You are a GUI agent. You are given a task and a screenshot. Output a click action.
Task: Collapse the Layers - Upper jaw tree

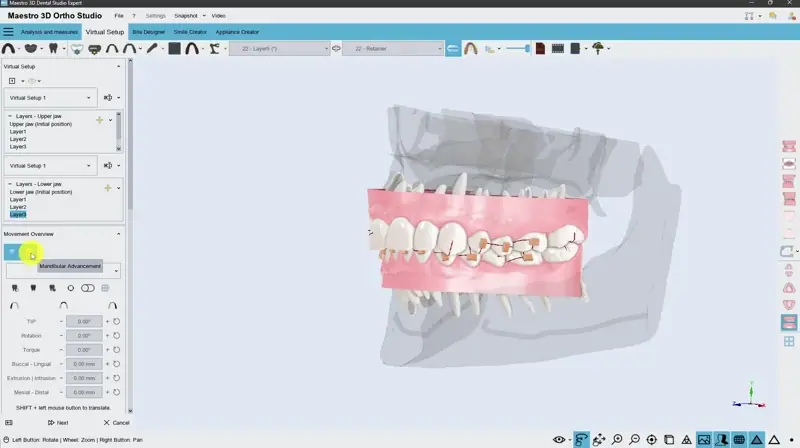(10, 116)
